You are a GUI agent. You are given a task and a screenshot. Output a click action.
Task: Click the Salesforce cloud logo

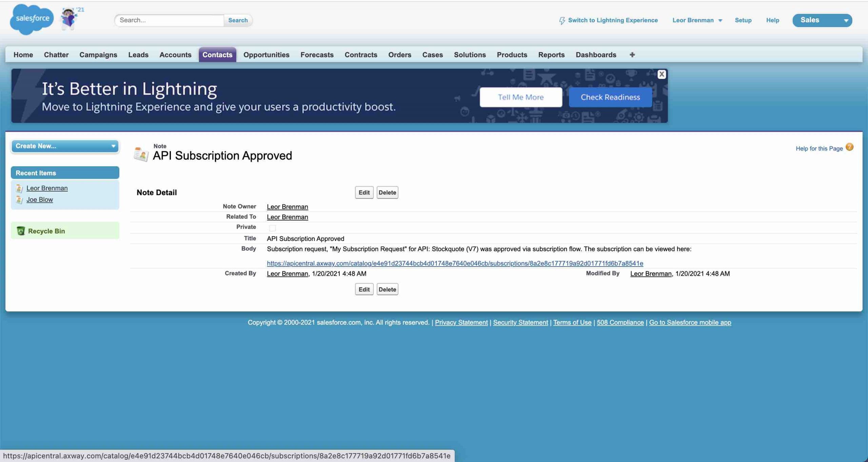coord(32,19)
